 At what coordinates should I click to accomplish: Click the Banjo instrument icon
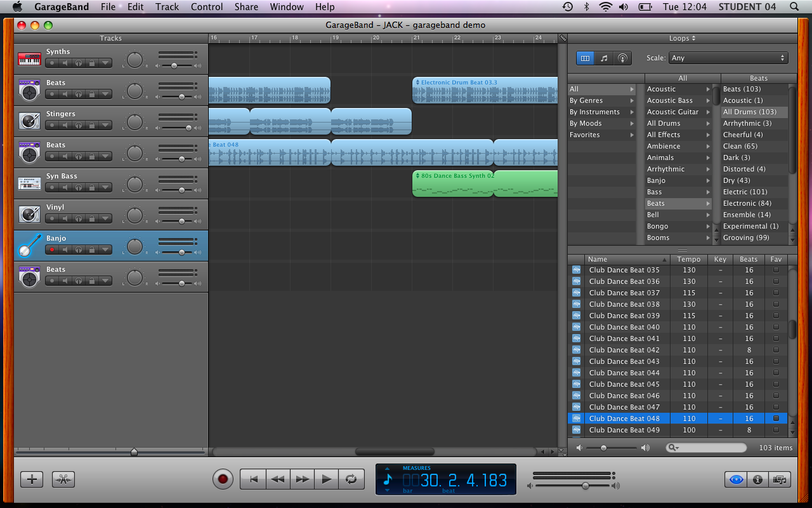29,246
